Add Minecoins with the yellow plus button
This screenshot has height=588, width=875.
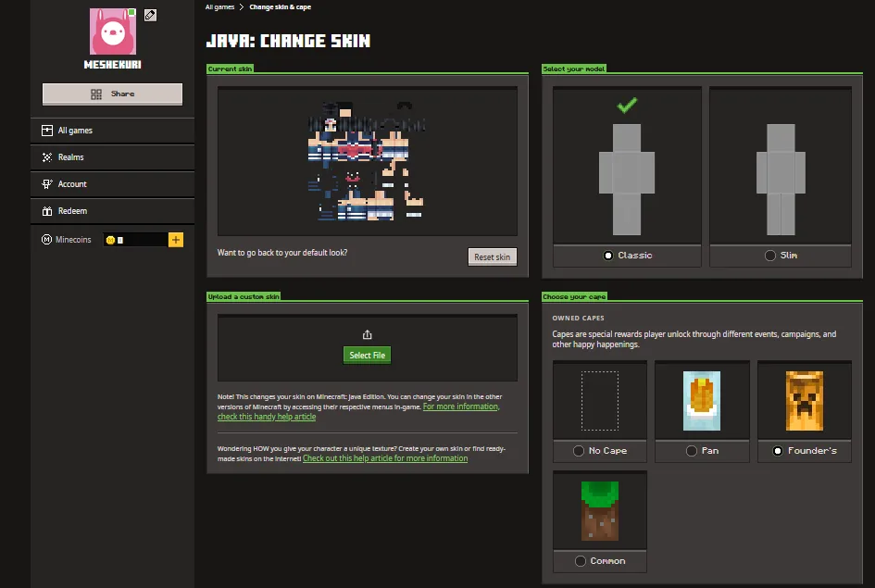pyautogui.click(x=176, y=240)
